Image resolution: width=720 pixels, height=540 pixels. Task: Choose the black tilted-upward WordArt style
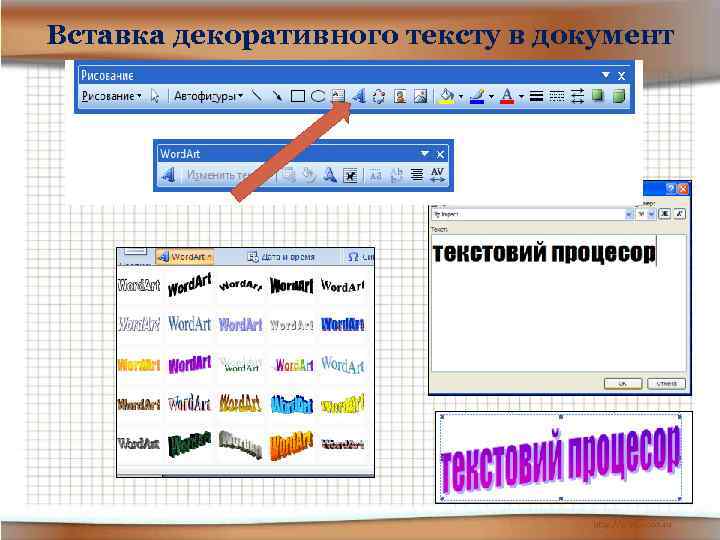[x=190, y=285]
